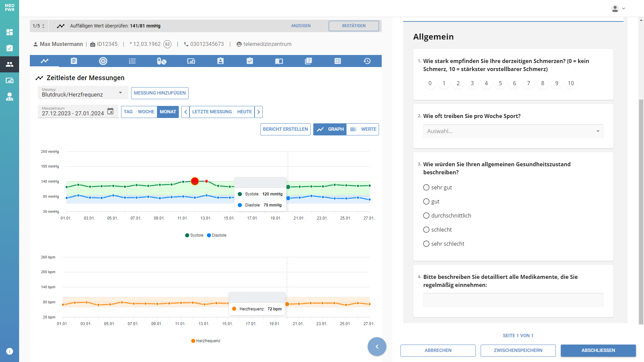The image size is (644, 362).
Task: Open the Messtyp Blutdruck/Herzfrequenz dropdown
Action: pos(83,93)
